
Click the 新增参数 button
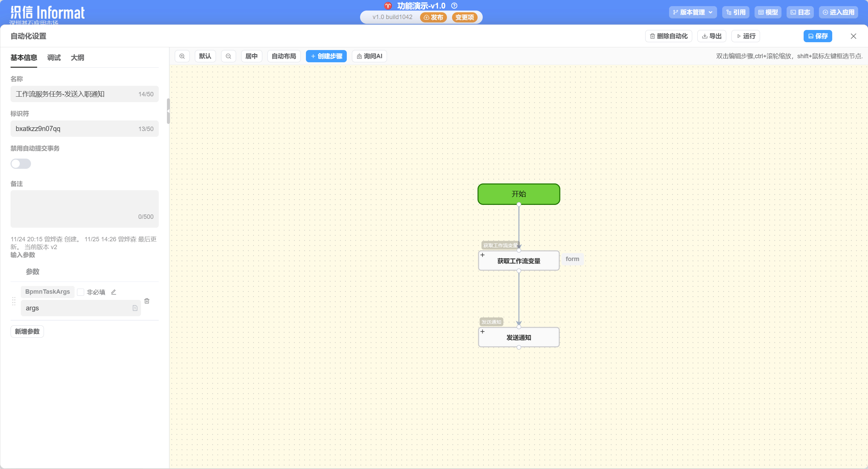[x=27, y=331]
